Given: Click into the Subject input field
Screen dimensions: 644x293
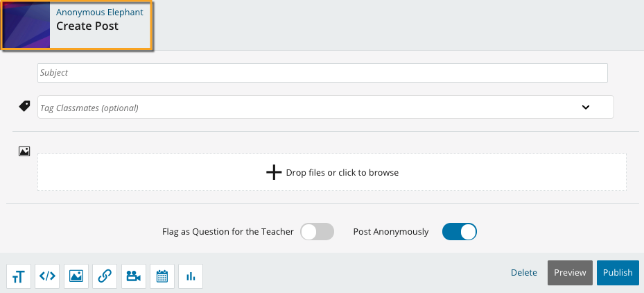Looking at the screenshot, I should coord(322,73).
